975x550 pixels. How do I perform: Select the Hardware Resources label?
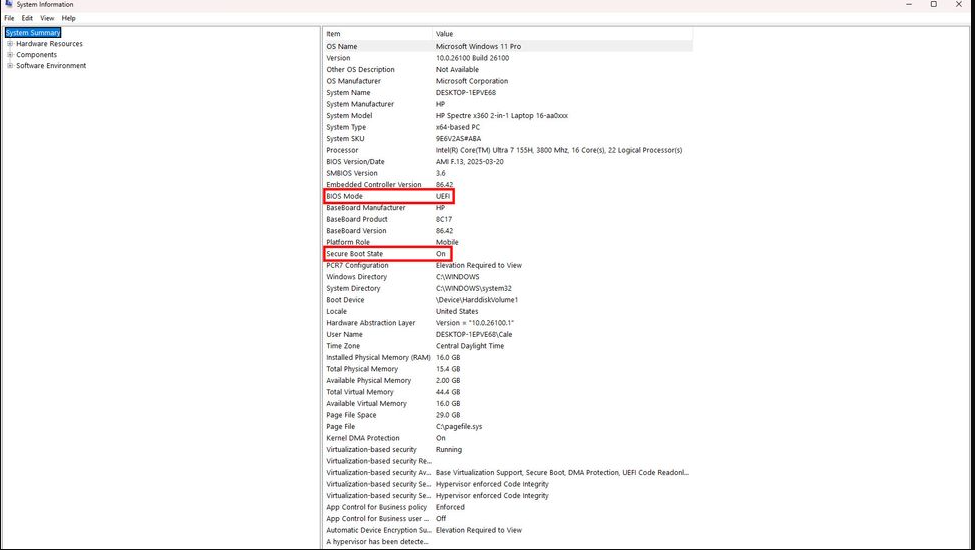coord(49,44)
